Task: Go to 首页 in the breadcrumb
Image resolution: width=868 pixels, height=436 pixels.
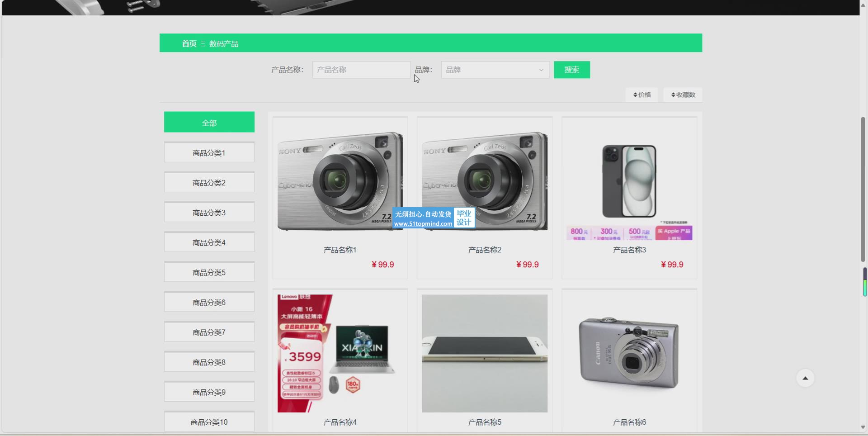Action: 189,43
